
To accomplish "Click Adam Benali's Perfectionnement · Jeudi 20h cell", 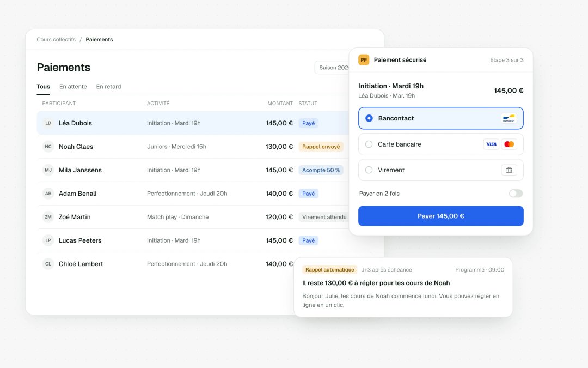I will click(x=187, y=194).
